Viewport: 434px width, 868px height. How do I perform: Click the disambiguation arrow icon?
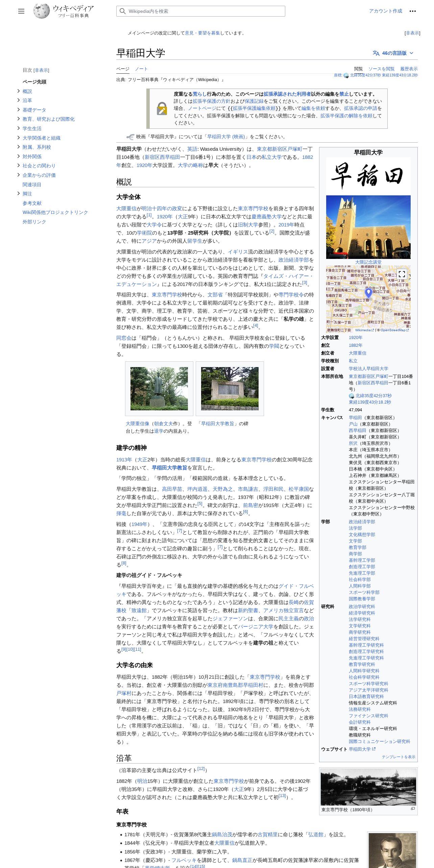pos(130,137)
